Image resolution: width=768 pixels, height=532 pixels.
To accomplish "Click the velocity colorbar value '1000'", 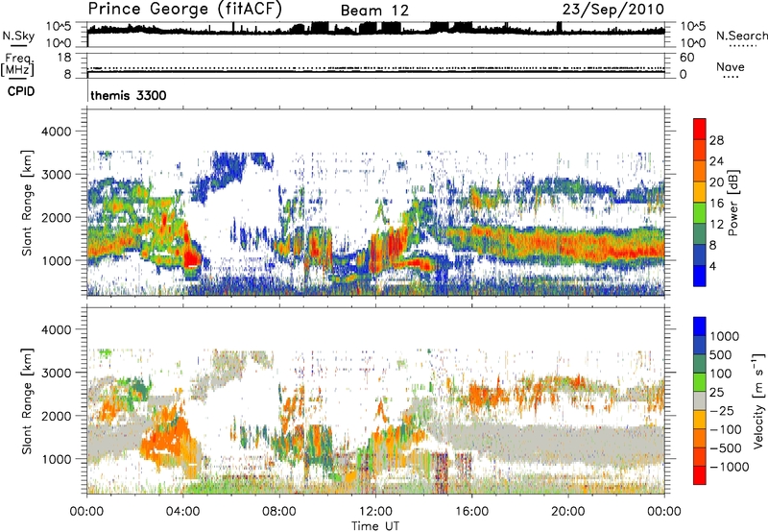I will point(725,336).
